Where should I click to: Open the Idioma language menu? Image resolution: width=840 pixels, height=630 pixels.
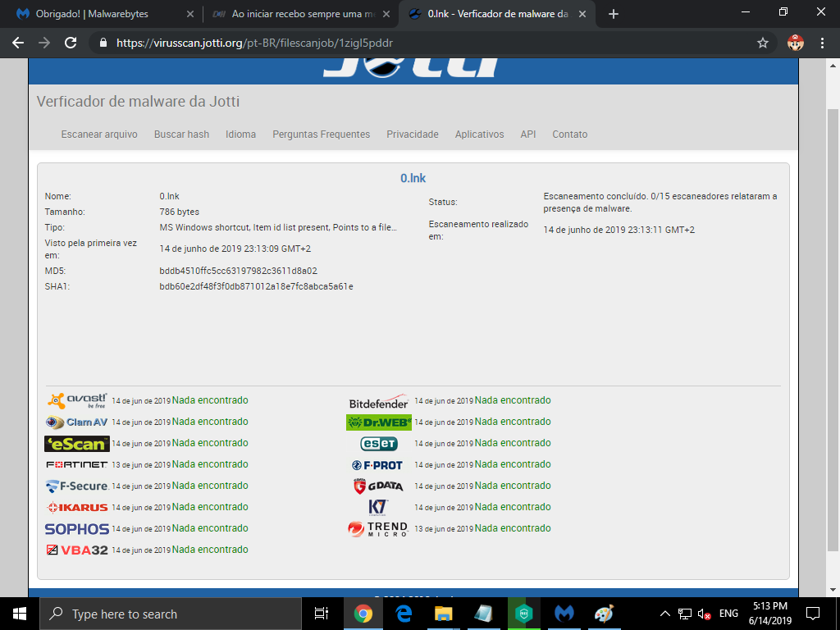(x=240, y=135)
